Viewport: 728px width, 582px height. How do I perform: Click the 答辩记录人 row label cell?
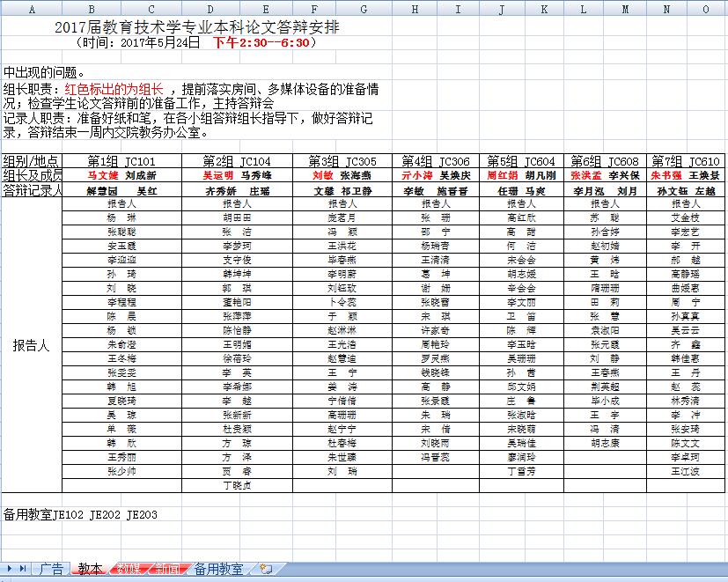coord(32,189)
